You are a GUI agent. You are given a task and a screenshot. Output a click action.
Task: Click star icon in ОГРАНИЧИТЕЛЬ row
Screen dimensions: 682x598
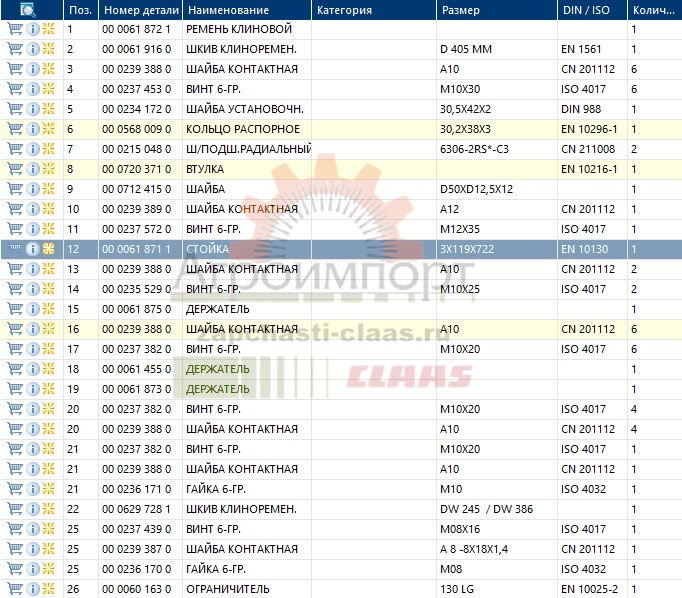(x=49, y=589)
